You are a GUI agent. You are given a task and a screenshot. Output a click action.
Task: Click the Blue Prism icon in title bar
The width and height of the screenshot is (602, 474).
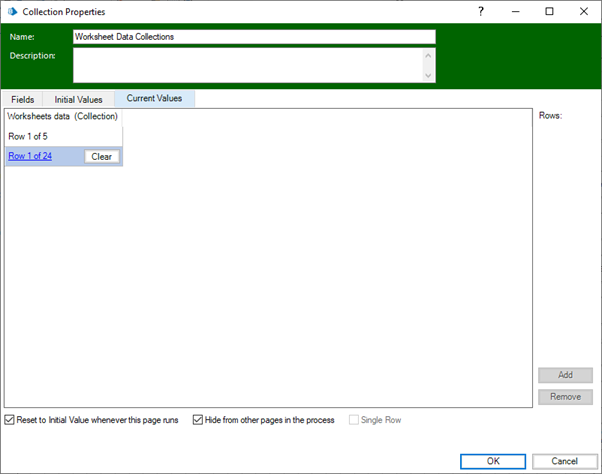[12, 12]
